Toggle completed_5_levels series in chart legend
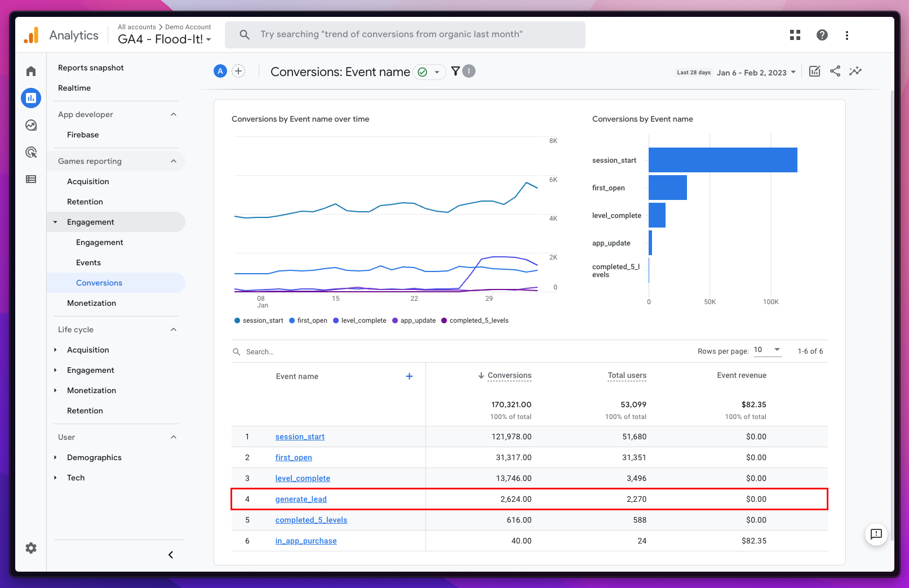This screenshot has width=909, height=588. [x=475, y=320]
